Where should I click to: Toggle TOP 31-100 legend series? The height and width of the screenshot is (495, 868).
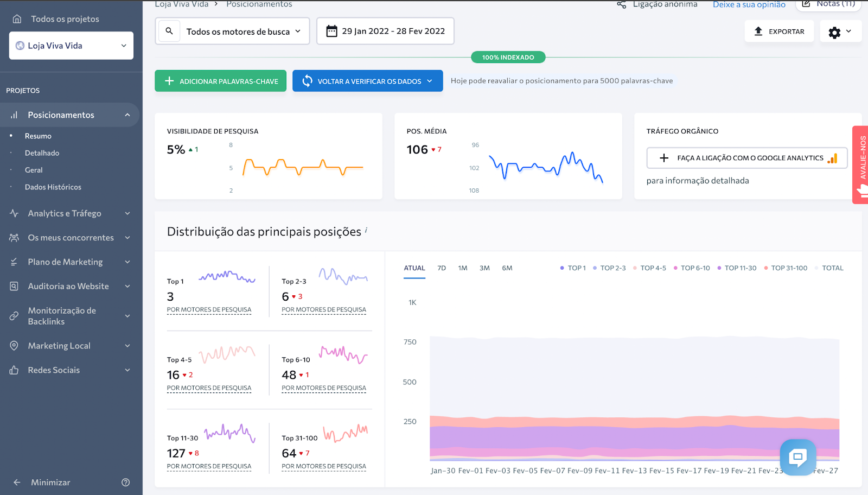[786, 268]
